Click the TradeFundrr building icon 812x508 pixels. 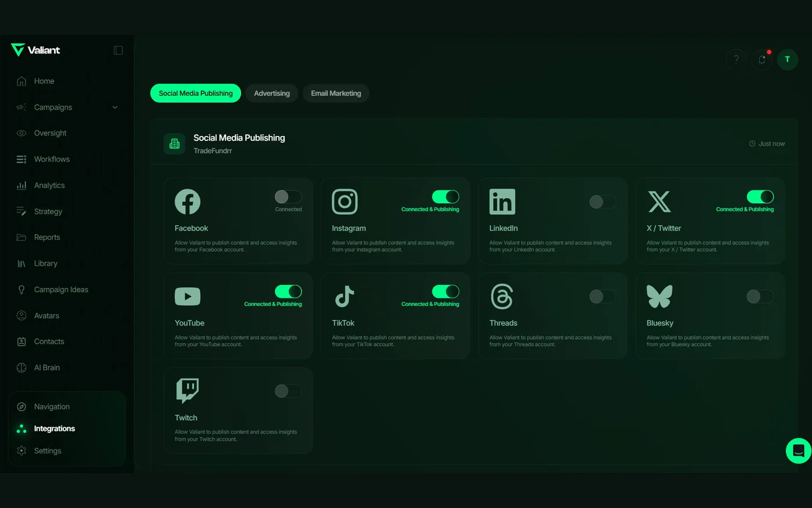pyautogui.click(x=175, y=144)
